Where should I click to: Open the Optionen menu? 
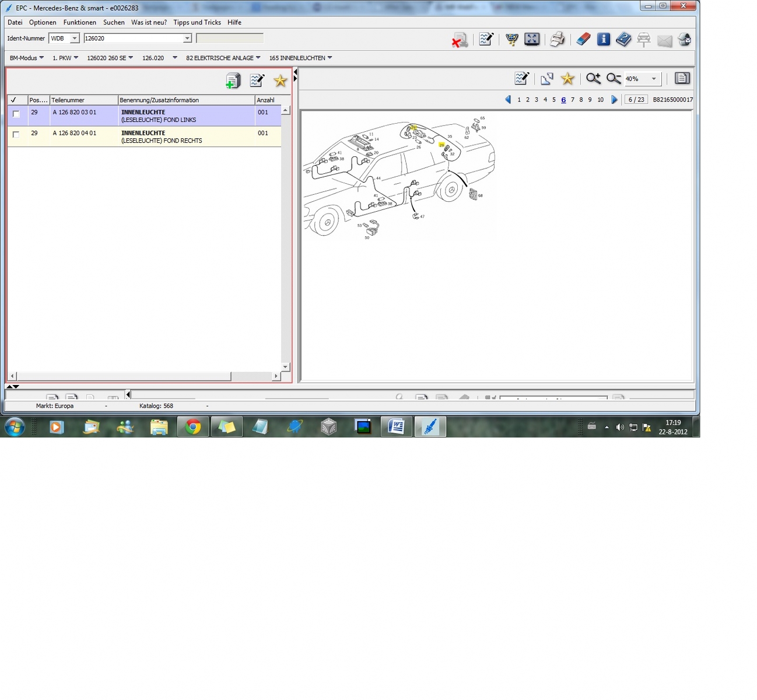[43, 22]
